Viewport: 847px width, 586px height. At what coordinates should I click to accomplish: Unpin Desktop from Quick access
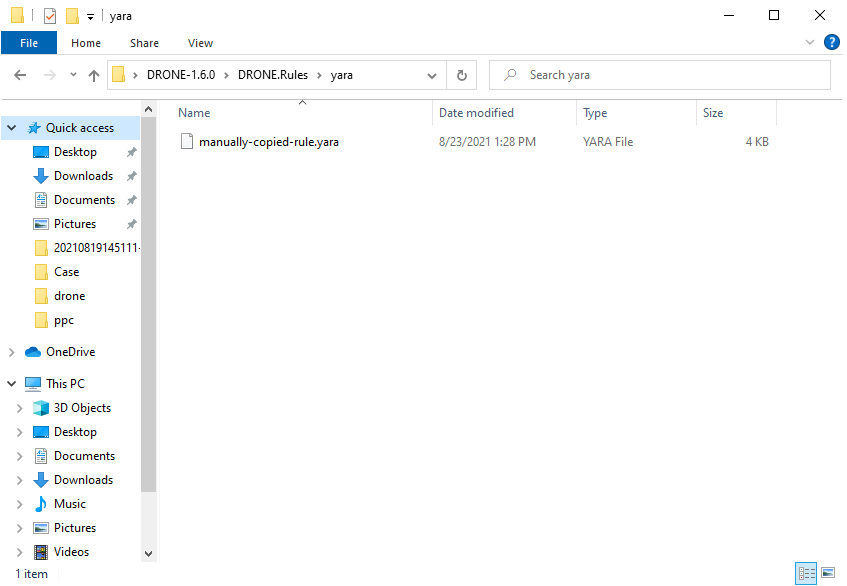click(x=131, y=151)
